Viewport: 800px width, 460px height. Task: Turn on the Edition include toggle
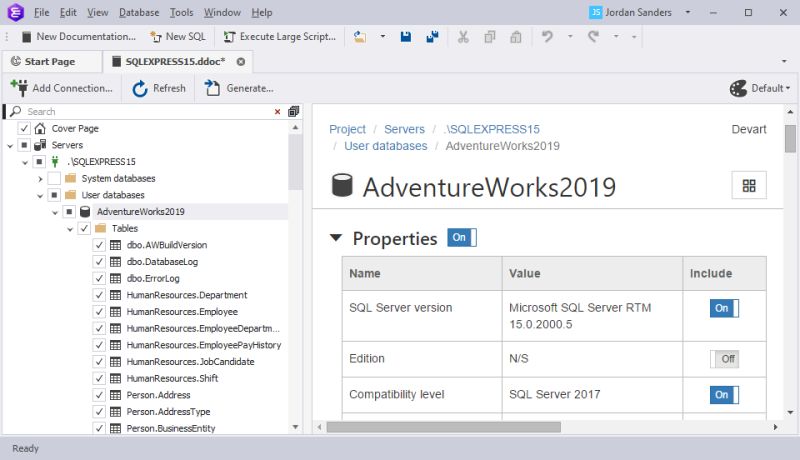[x=724, y=359]
